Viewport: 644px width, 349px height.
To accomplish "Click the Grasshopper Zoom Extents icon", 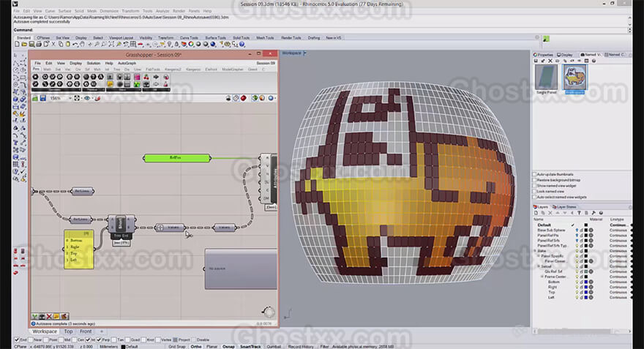I will click(x=76, y=98).
